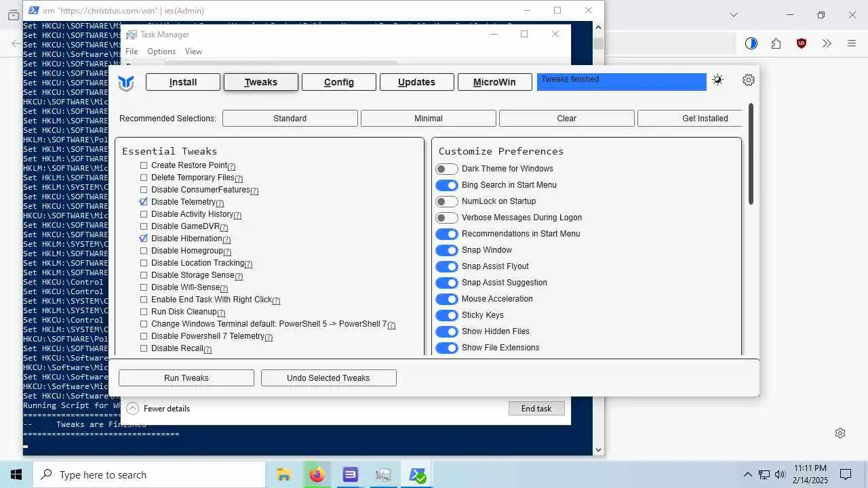Collapse Task Manager with Fewer details
Screen dimensions: 868x488
pos(158,409)
